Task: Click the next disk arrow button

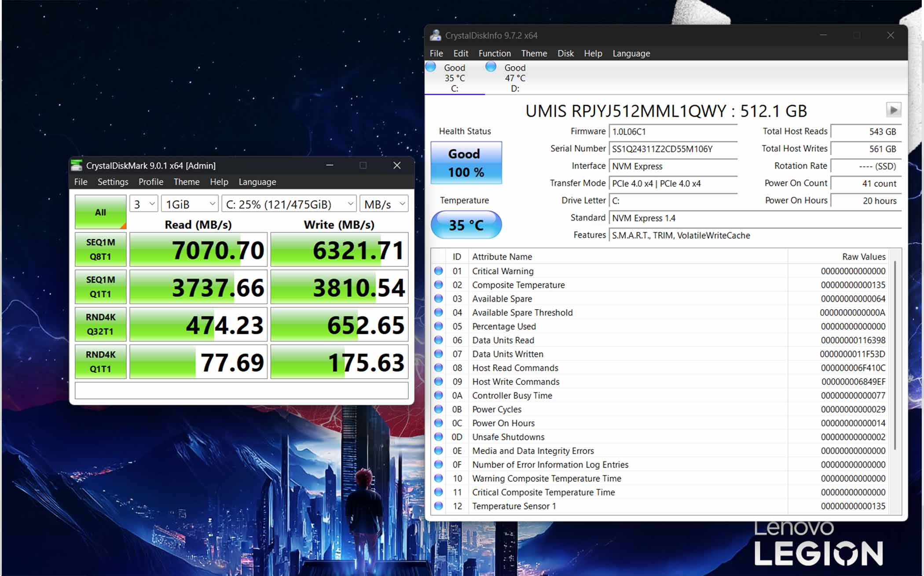Action: [x=893, y=110]
